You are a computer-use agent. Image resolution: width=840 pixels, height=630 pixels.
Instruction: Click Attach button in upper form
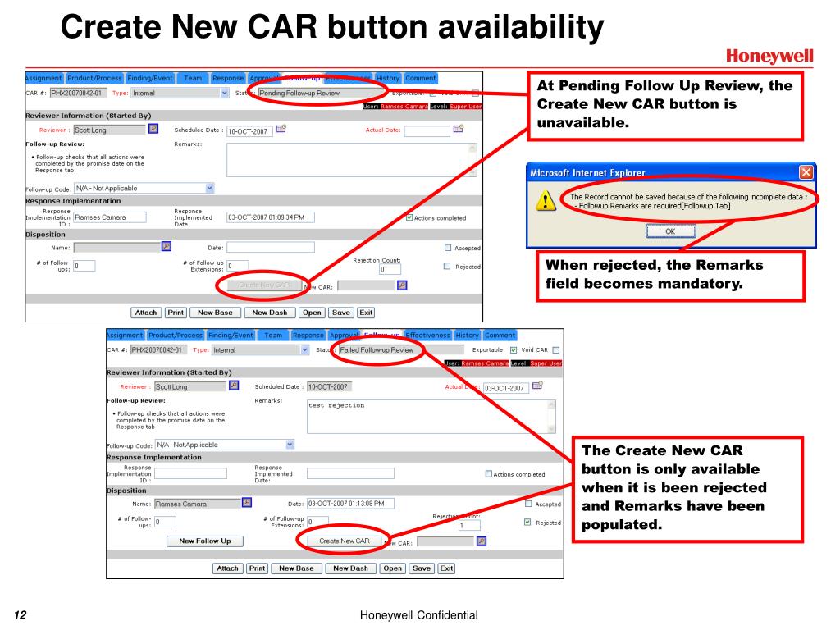[146, 313]
